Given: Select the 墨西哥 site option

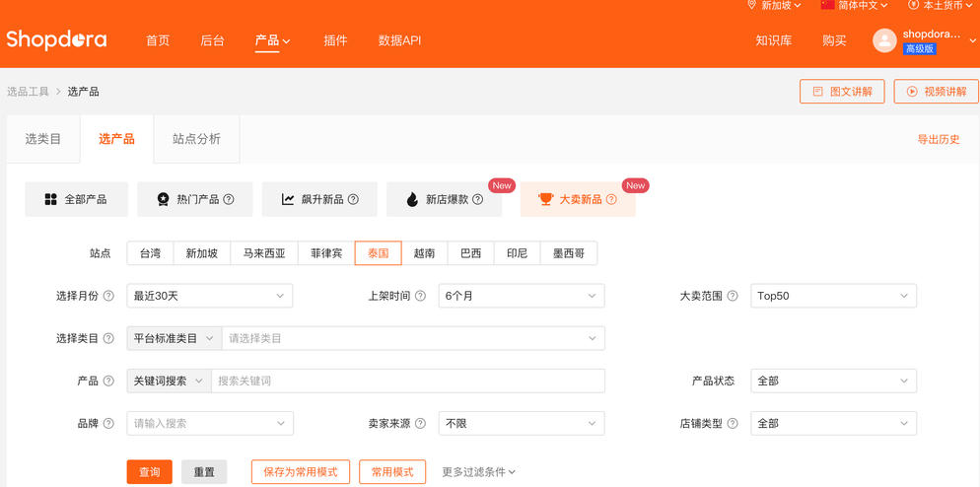Looking at the screenshot, I should coord(569,253).
